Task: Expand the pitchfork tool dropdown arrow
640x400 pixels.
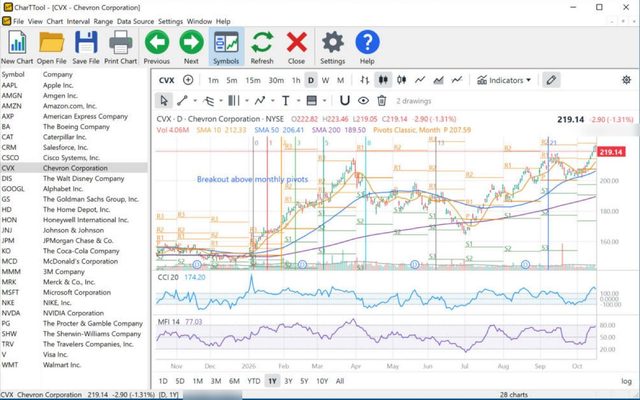Action: (221, 101)
